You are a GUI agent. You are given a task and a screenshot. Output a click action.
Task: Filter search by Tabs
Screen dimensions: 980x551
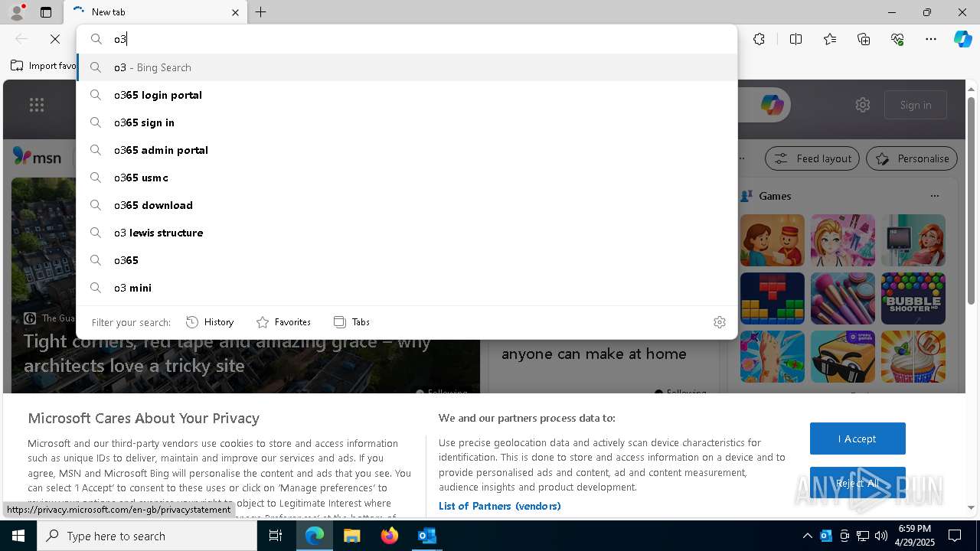[x=351, y=322]
